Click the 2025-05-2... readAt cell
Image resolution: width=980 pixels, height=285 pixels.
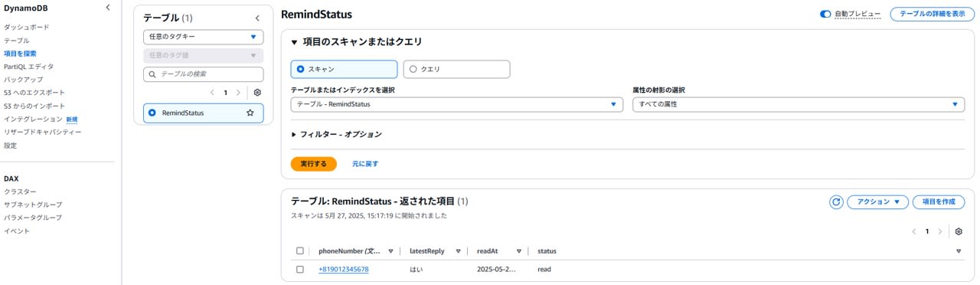pos(496,269)
